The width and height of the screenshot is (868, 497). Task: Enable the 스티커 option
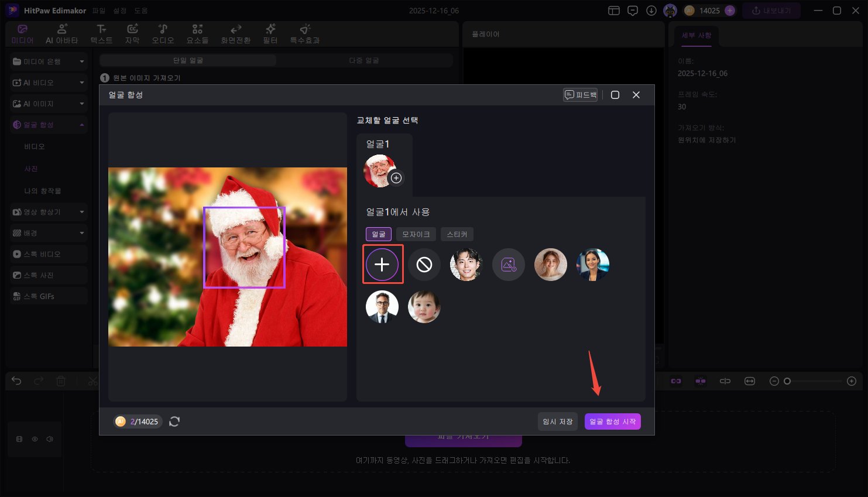(457, 234)
